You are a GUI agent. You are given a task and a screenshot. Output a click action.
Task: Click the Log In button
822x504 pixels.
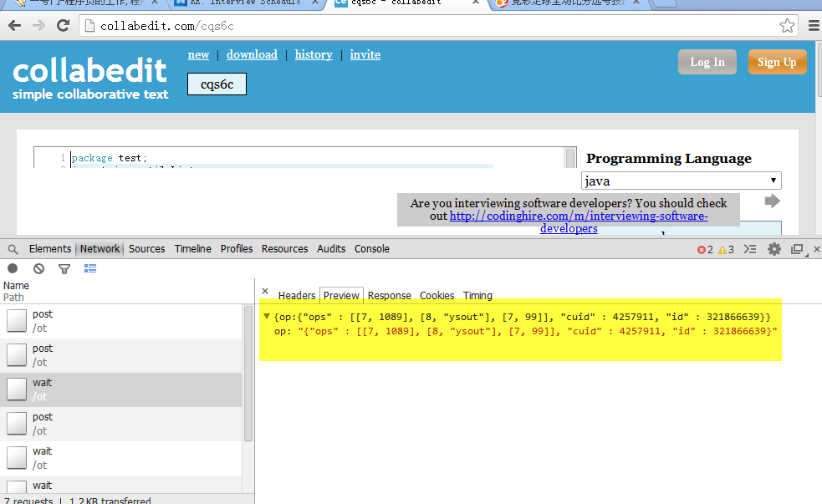point(707,62)
